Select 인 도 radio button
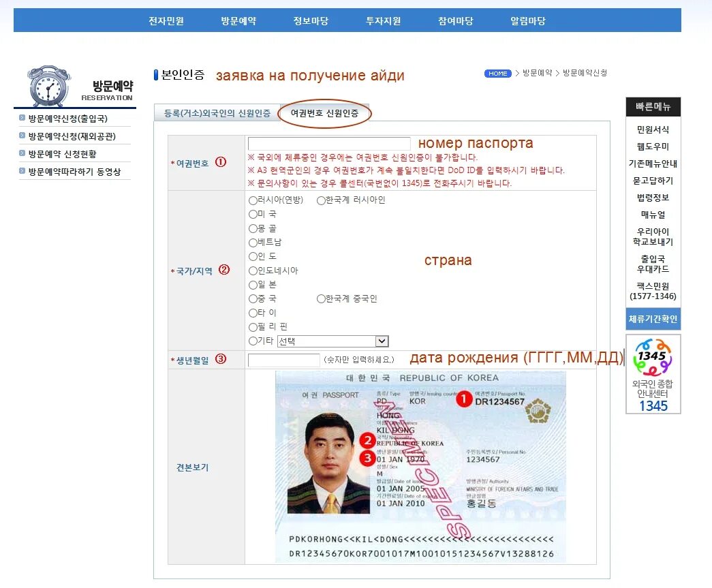712x588 pixels. click(253, 257)
